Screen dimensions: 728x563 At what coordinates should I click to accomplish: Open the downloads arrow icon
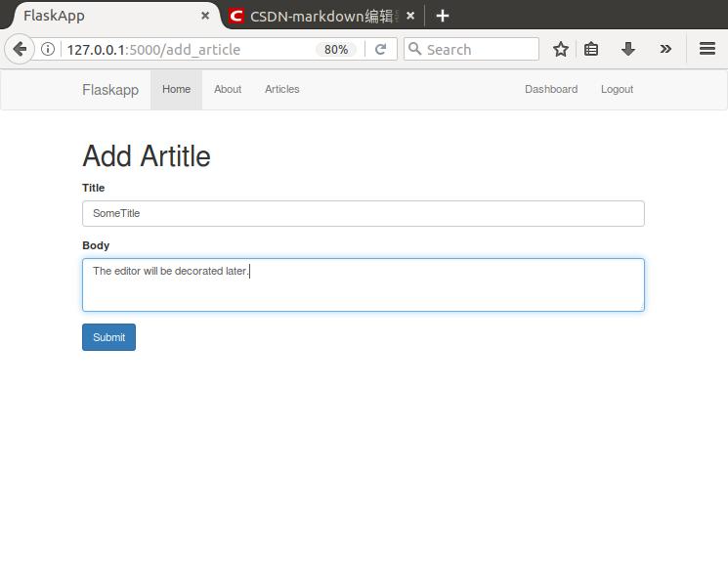pyautogui.click(x=627, y=49)
